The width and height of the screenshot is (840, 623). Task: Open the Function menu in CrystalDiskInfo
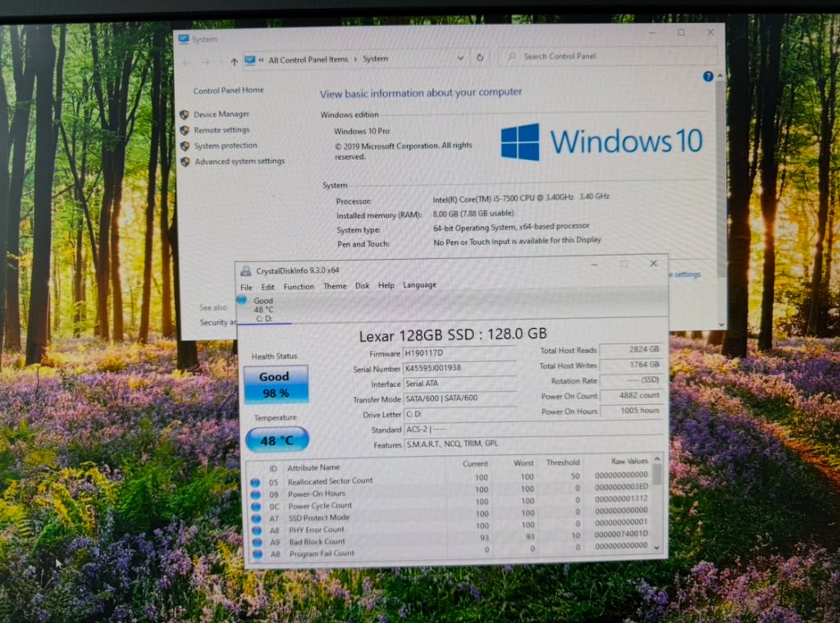point(299,286)
